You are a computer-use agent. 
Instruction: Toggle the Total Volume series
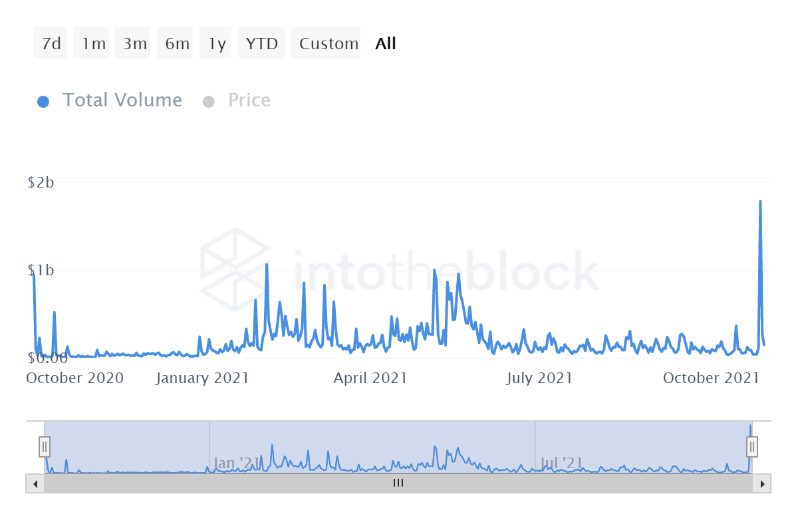point(122,100)
